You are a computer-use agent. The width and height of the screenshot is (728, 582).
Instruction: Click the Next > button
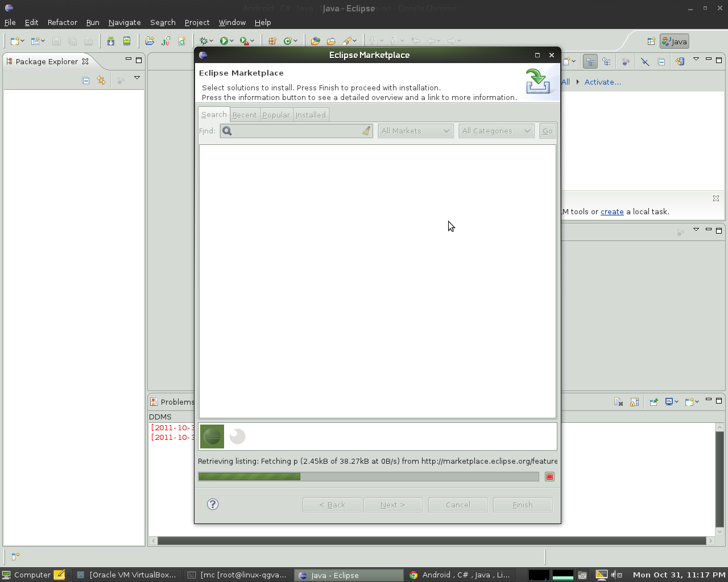coord(393,505)
